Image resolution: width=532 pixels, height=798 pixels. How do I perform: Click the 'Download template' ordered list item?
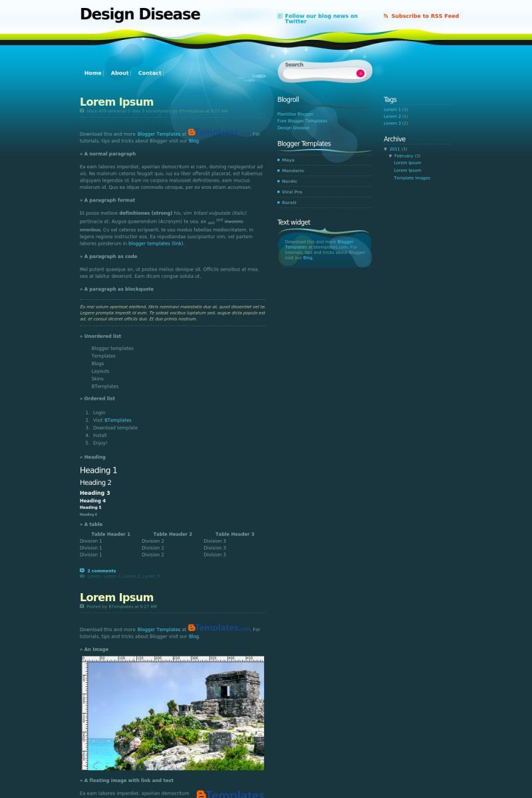tap(115, 428)
